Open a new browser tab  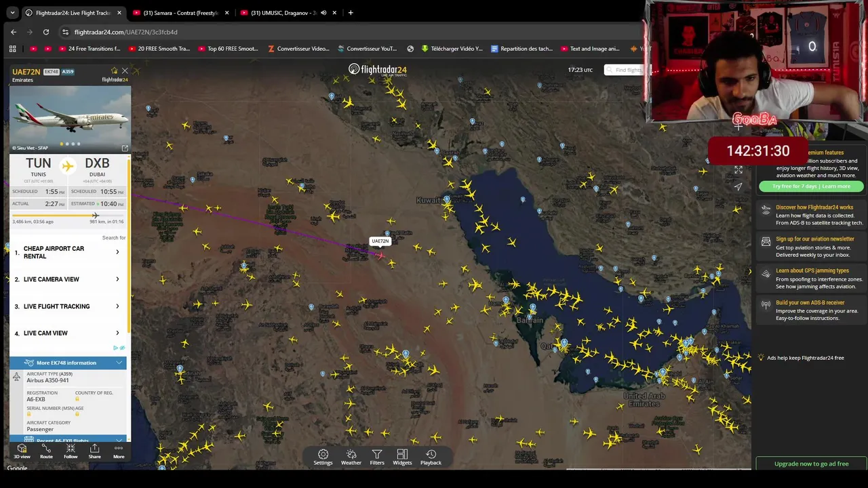click(351, 13)
